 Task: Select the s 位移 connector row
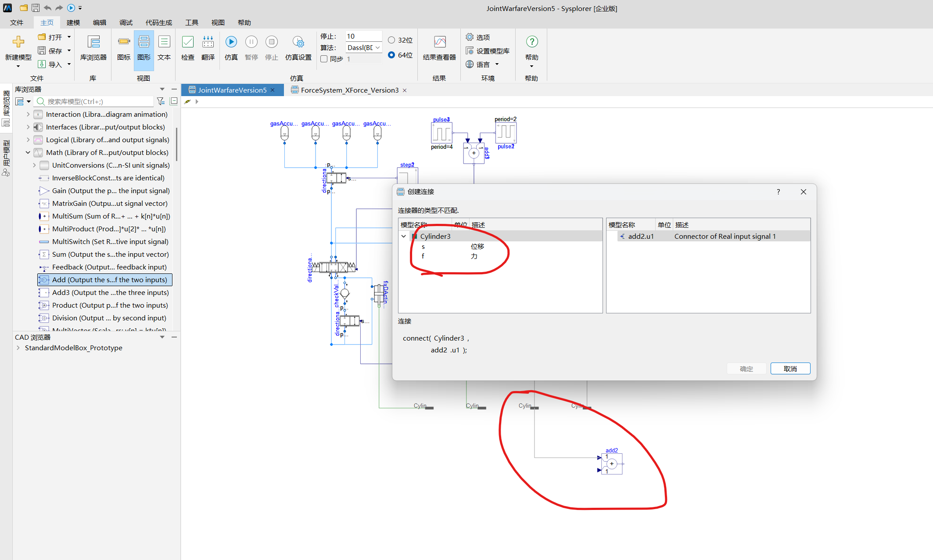pyautogui.click(x=500, y=247)
